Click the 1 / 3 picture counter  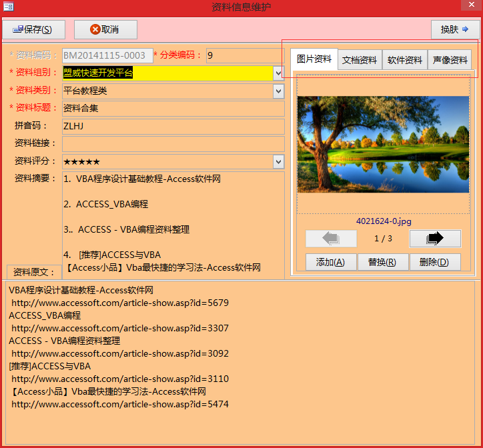click(383, 239)
